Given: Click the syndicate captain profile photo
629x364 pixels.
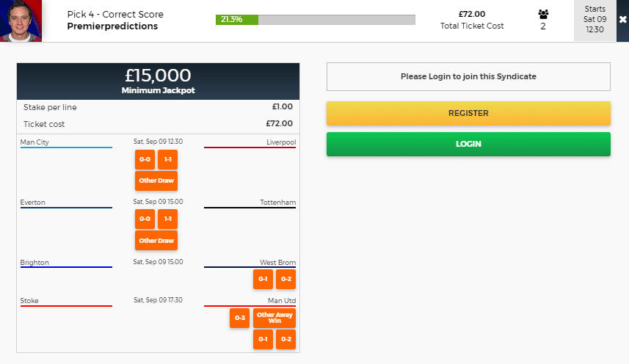Looking at the screenshot, I should [21, 21].
